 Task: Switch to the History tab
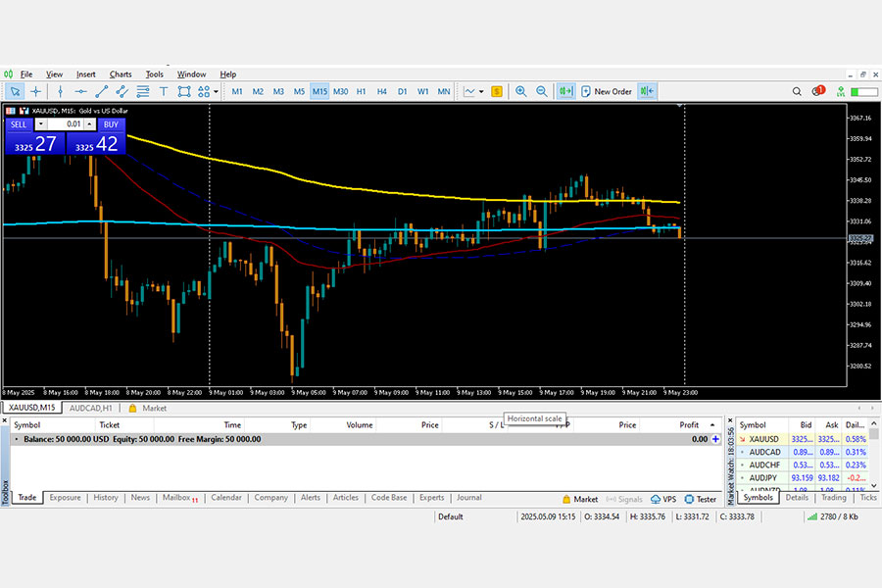click(106, 498)
